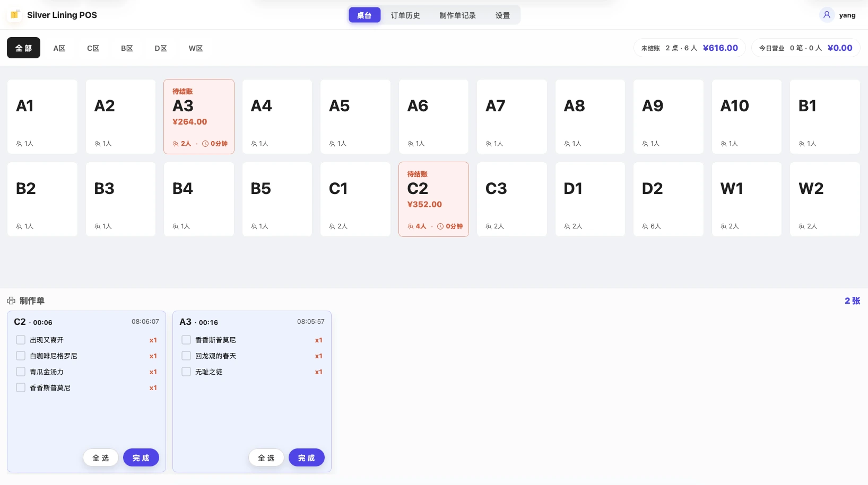This screenshot has height=485, width=868.
Task: Click the Silver Lining POS logo icon
Action: coord(15,15)
